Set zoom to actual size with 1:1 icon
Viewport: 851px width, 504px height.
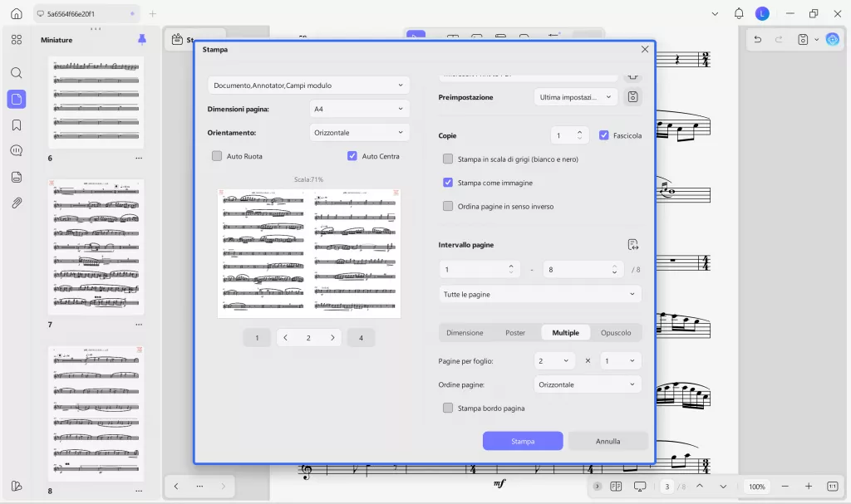832,487
